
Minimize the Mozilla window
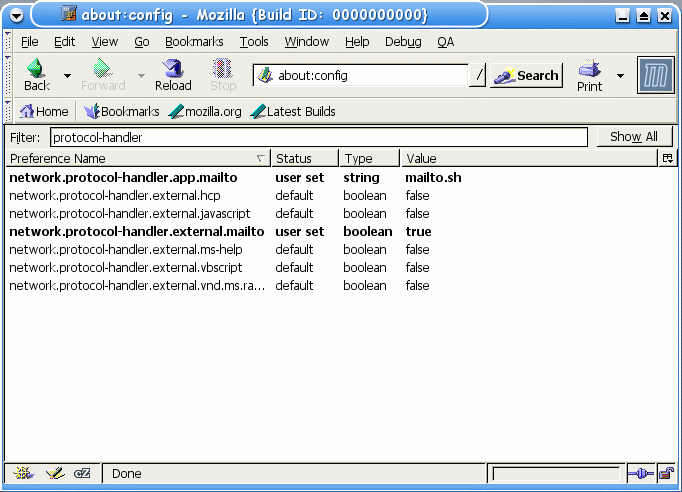tap(622, 16)
